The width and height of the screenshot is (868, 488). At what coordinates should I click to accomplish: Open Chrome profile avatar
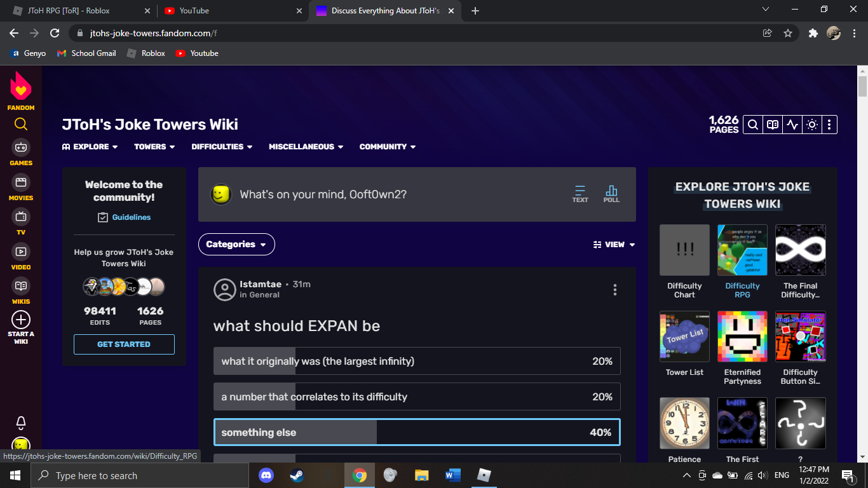tap(834, 33)
